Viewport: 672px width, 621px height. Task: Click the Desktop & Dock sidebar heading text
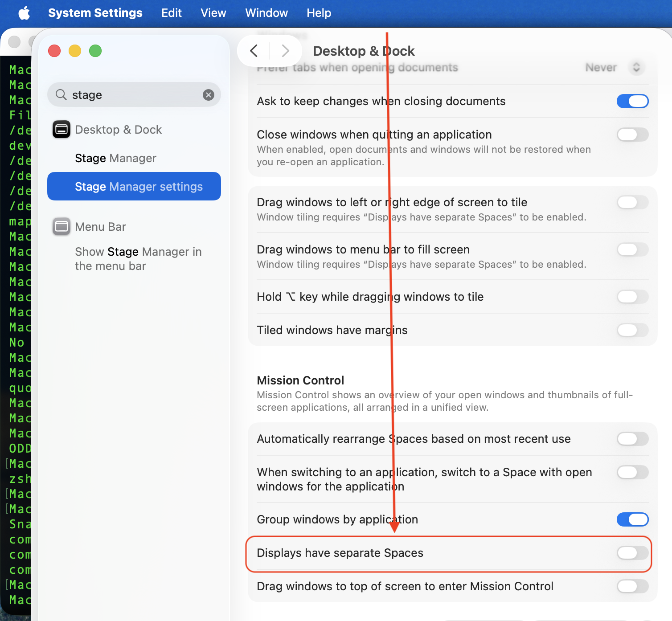point(118,130)
